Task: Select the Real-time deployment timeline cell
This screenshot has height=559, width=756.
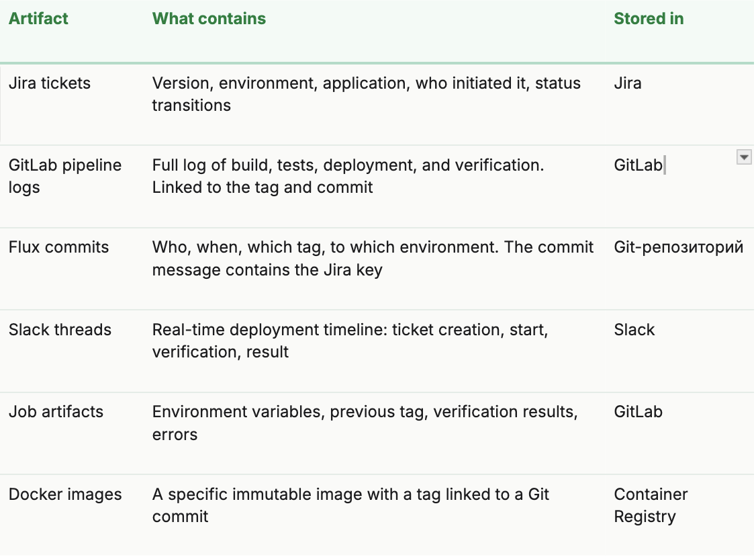Action: tap(350, 341)
